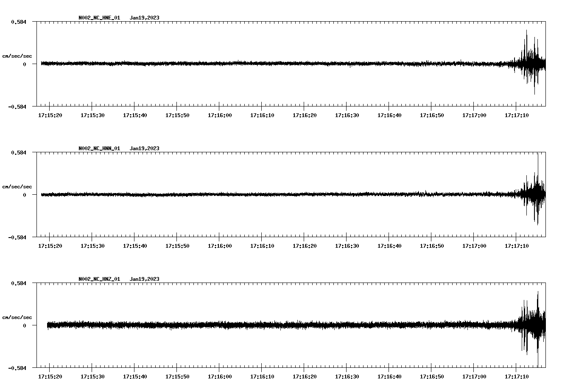Viewport: 576px width, 392px height.
Task: Select the Jan19,2023 date on the top trace
Action: coord(145,18)
